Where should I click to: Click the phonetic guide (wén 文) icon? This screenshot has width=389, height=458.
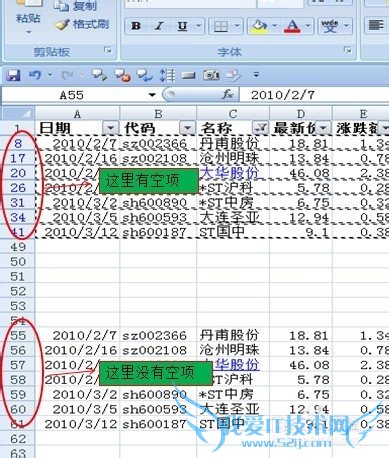click(x=330, y=26)
